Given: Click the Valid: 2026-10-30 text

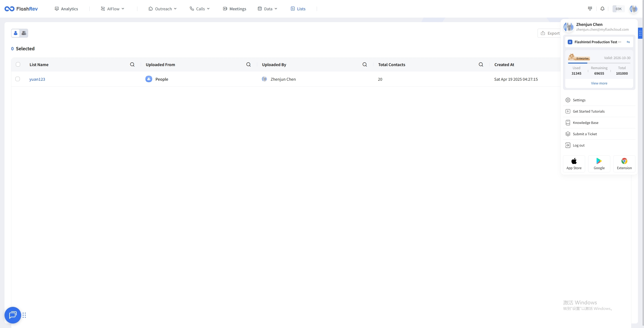Looking at the screenshot, I should click(617, 58).
